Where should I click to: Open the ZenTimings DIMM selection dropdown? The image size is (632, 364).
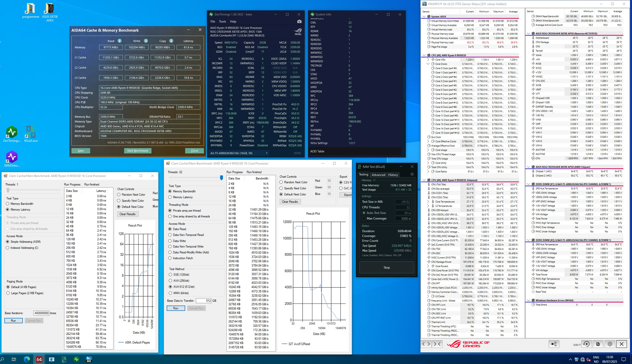click(239, 153)
